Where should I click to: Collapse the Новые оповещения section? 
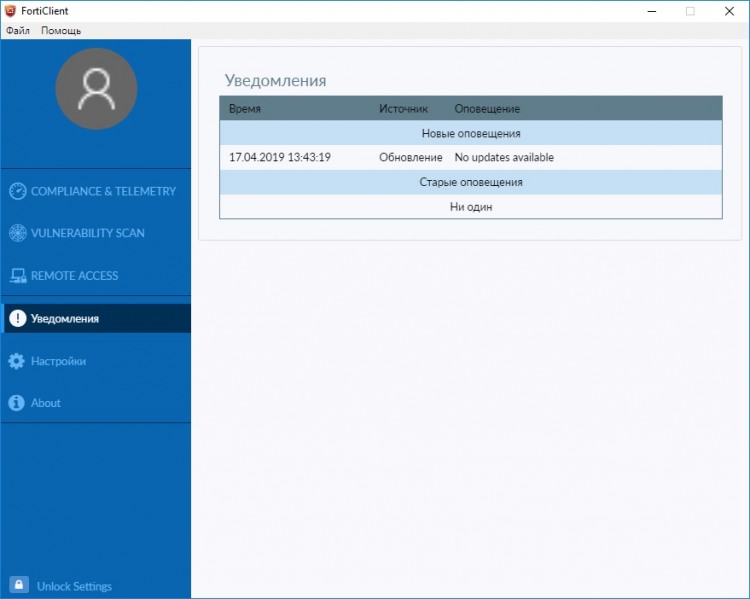pyautogui.click(x=470, y=133)
